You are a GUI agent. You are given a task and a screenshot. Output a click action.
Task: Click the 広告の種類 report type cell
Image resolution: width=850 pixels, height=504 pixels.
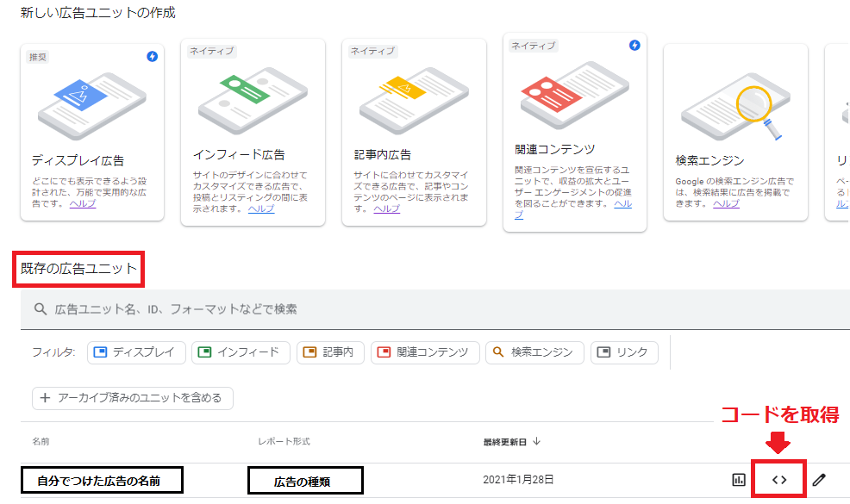(x=305, y=481)
